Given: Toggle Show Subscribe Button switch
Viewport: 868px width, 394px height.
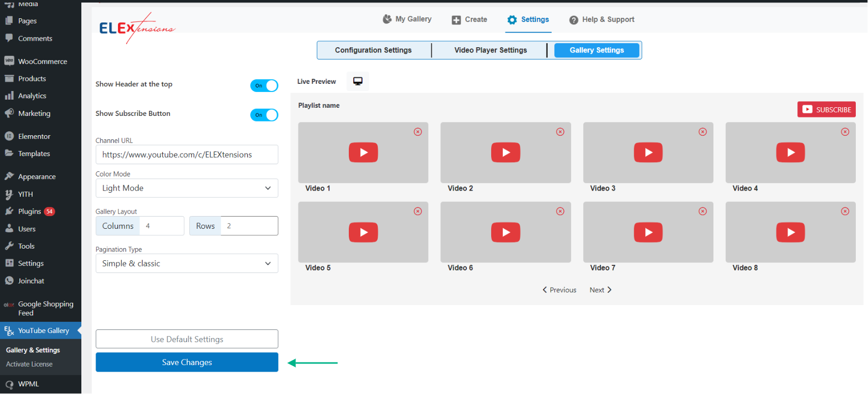Looking at the screenshot, I should coord(264,115).
